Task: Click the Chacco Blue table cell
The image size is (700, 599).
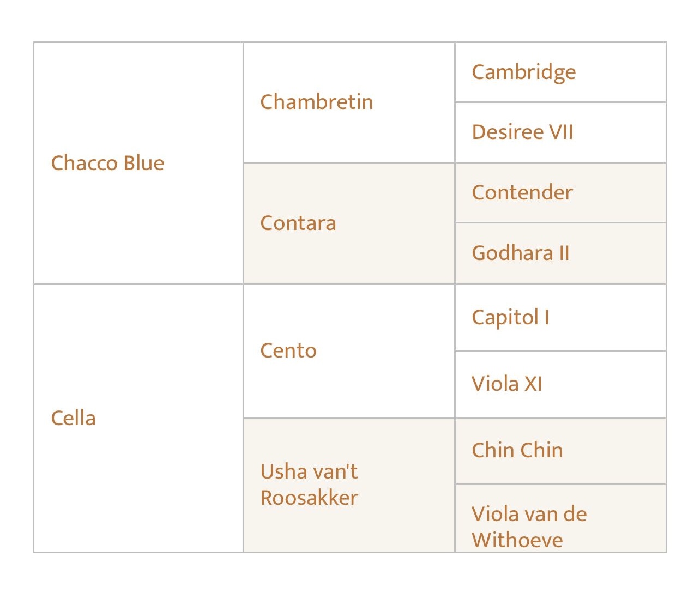Action: (x=138, y=163)
